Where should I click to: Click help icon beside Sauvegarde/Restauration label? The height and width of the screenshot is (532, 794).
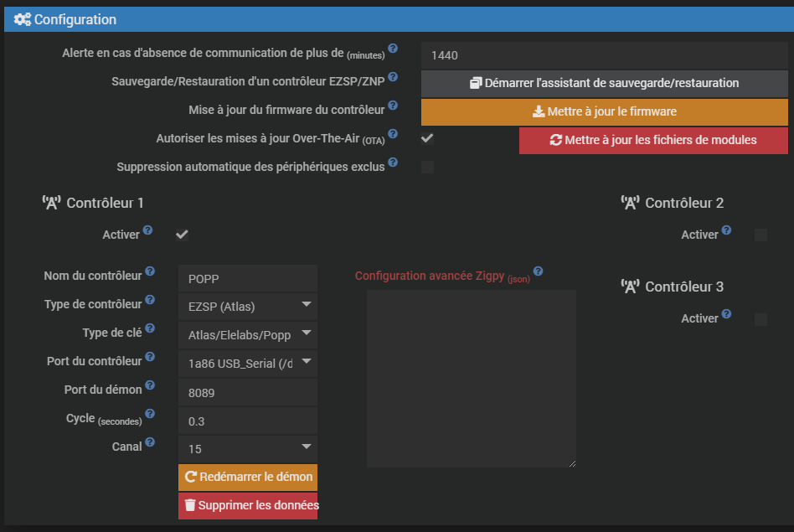tap(393, 77)
